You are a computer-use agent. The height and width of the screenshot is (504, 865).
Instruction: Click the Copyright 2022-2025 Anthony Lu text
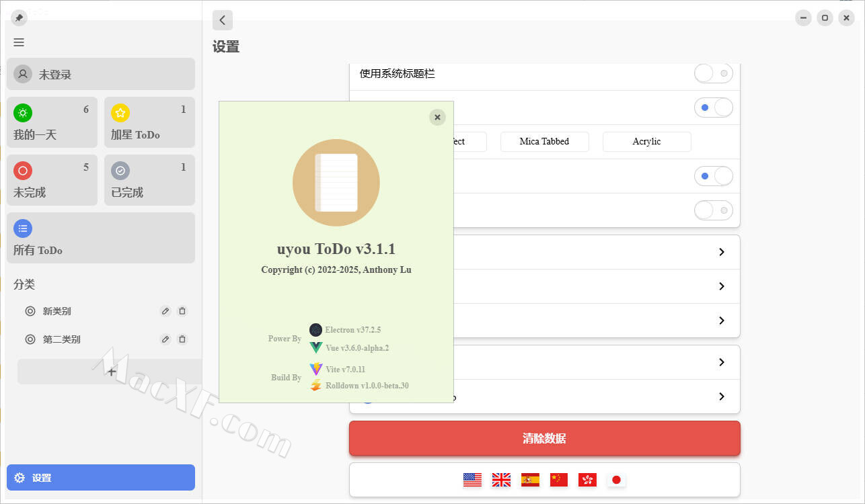[x=336, y=269]
